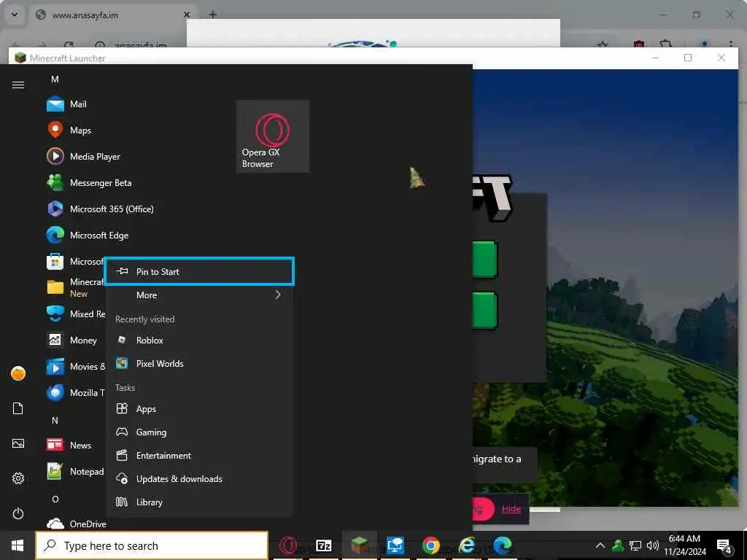
Task: Open Internet Explorer from taskbar
Action: pyautogui.click(x=466, y=545)
